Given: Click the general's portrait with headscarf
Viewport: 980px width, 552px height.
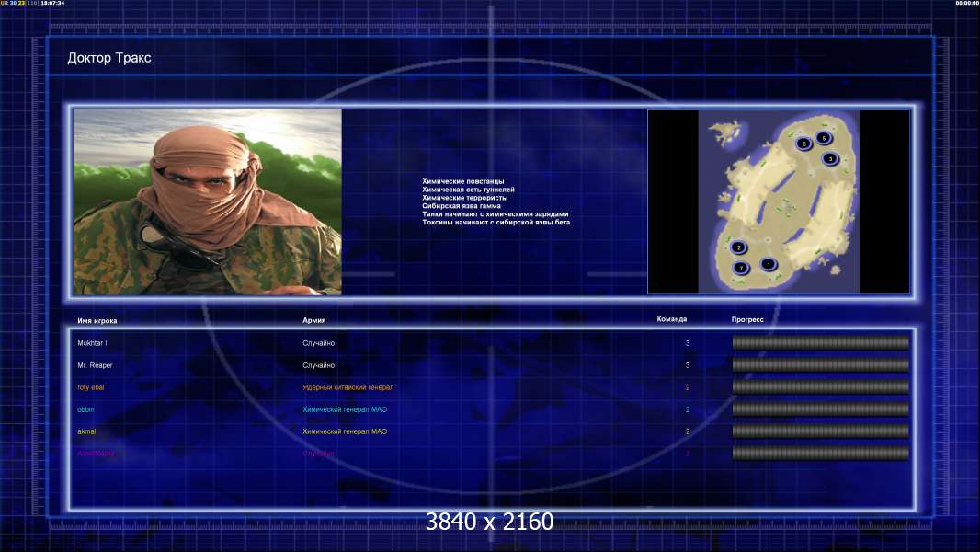Looking at the screenshot, I should [208, 201].
